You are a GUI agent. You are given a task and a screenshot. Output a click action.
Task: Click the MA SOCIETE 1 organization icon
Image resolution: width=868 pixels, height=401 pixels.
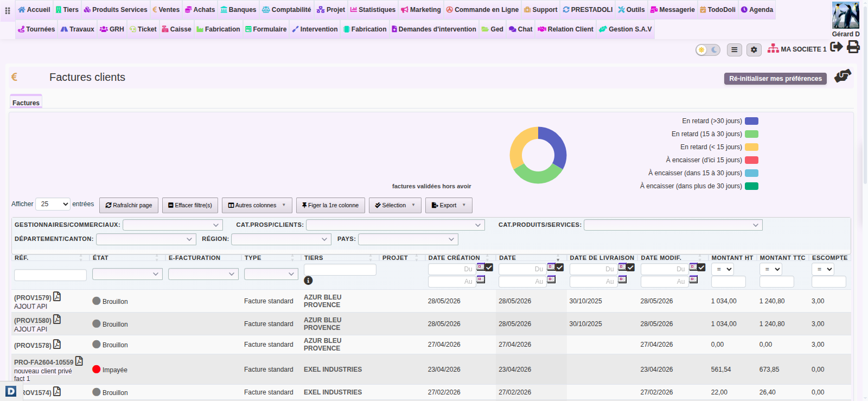(x=773, y=49)
